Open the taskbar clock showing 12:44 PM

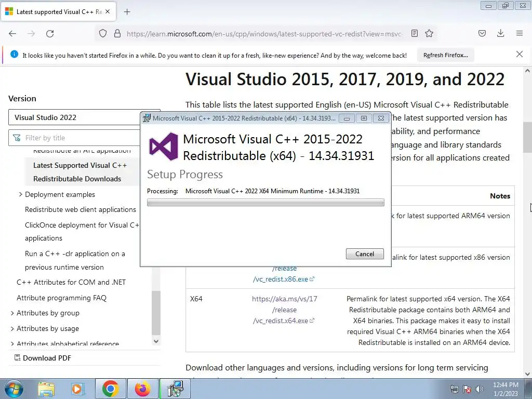506,389
